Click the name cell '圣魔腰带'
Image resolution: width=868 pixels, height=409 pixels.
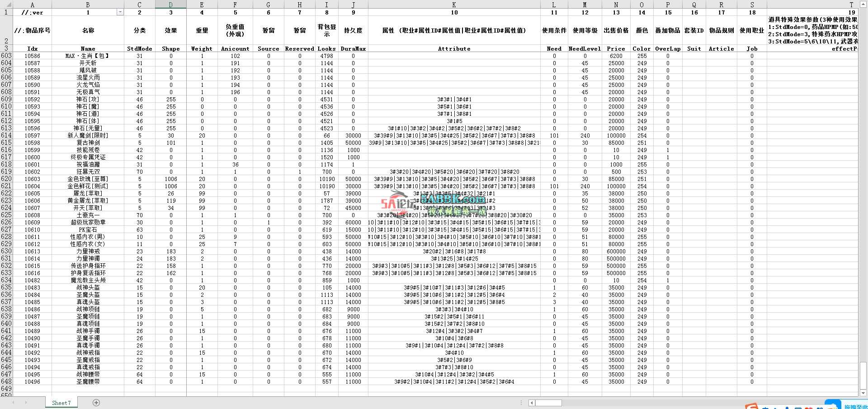pos(88,381)
